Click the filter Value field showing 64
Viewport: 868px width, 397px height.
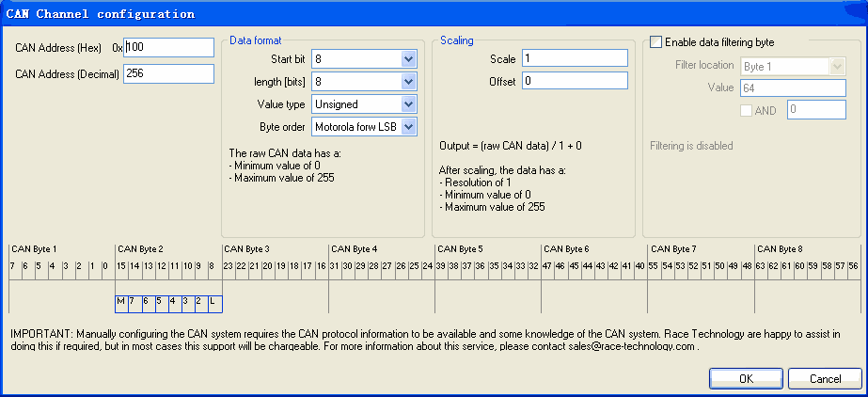(x=793, y=87)
